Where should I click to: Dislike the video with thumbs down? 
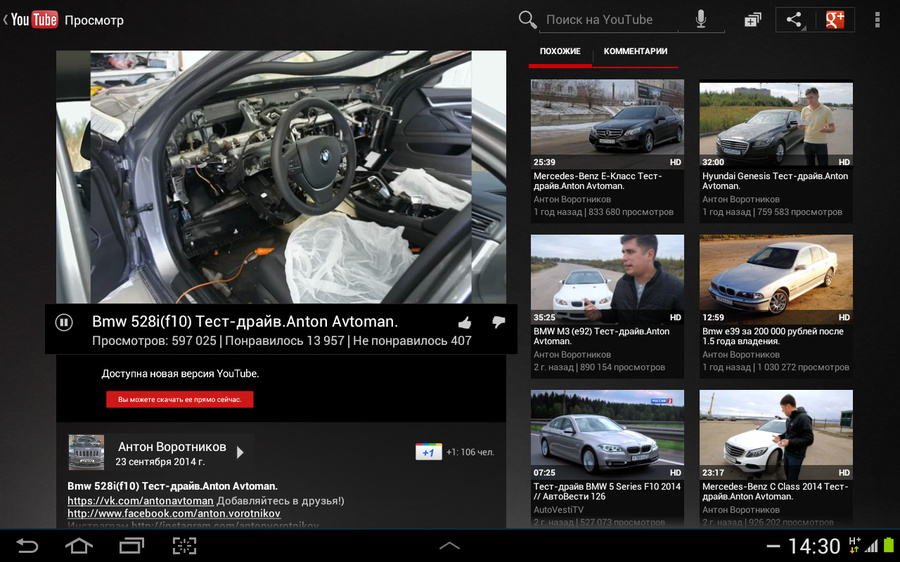click(498, 322)
